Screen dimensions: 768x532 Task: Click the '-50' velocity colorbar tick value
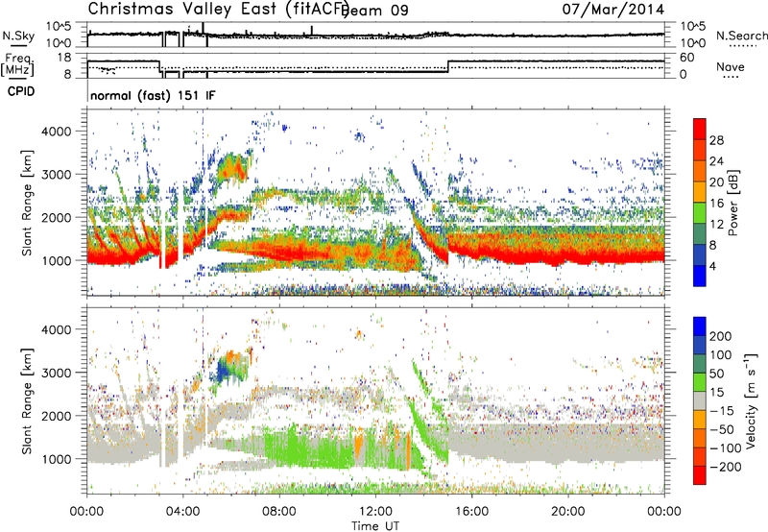tap(721, 429)
